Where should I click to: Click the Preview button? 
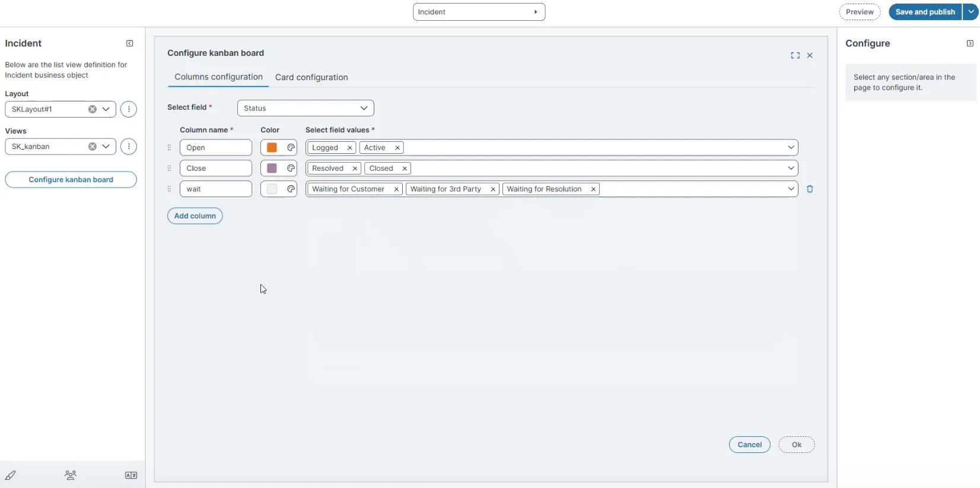pos(860,12)
